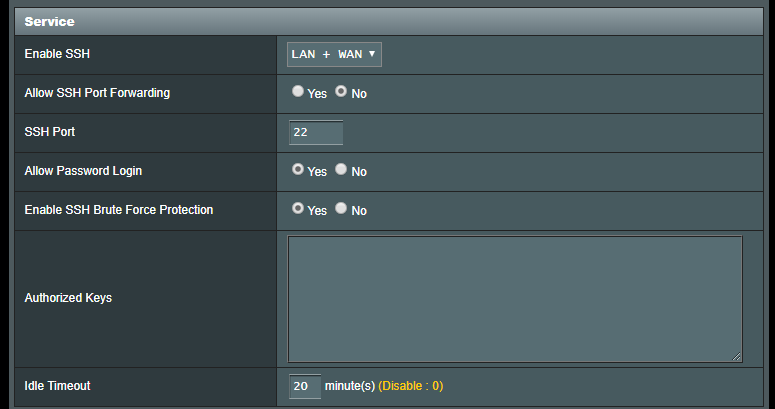Click the SSH Port row label

(x=50, y=132)
